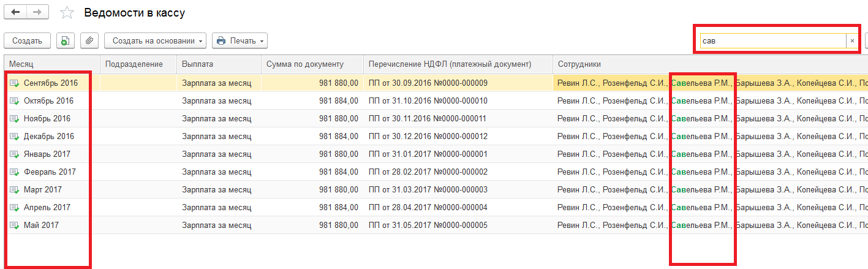Click document icon in Апрель 2017 row
The height and width of the screenshot is (269, 868).
pyautogui.click(x=14, y=207)
